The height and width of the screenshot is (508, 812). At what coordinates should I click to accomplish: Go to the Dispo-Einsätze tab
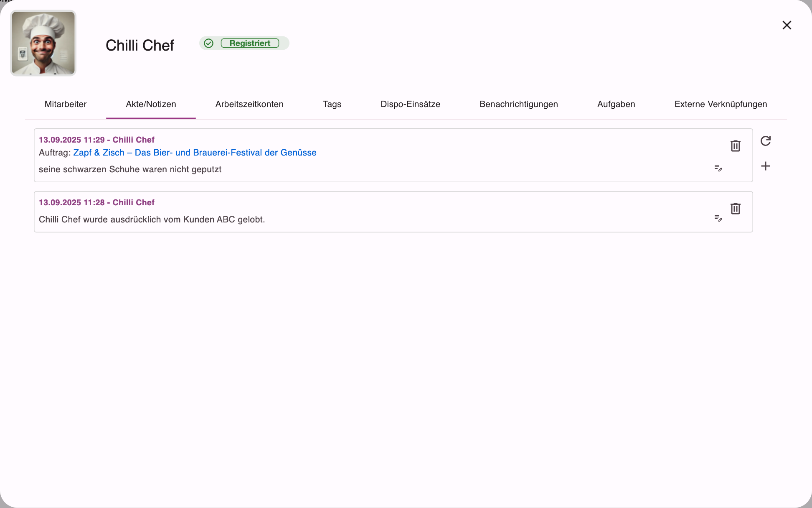pyautogui.click(x=410, y=104)
